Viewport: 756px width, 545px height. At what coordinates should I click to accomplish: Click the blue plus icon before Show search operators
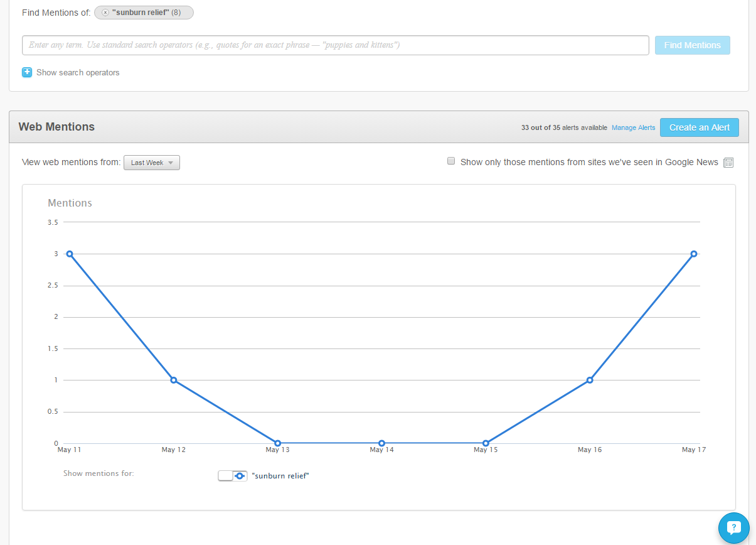27,72
